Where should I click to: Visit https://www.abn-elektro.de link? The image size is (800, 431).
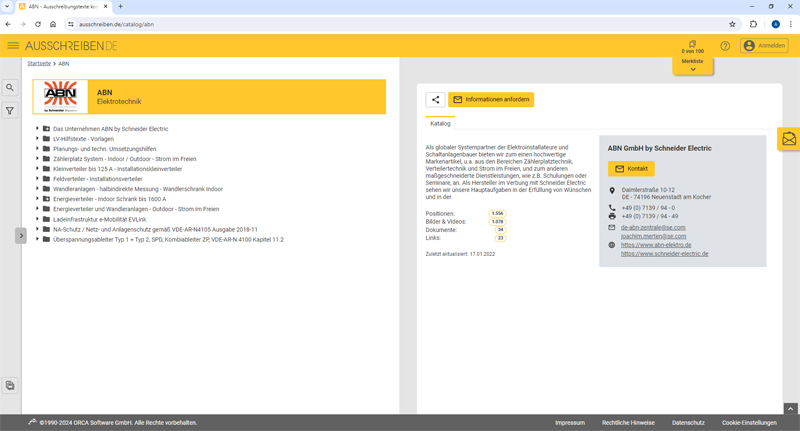[x=656, y=245]
